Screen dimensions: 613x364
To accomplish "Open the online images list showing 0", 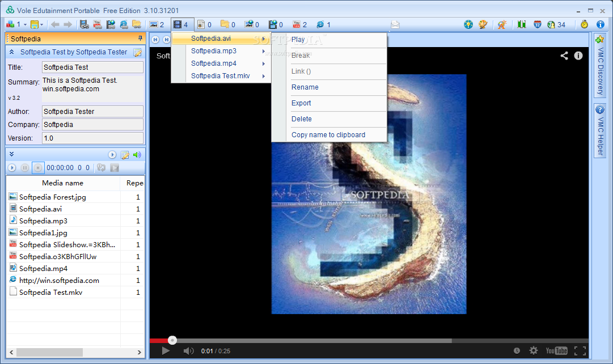I will pos(252,24).
